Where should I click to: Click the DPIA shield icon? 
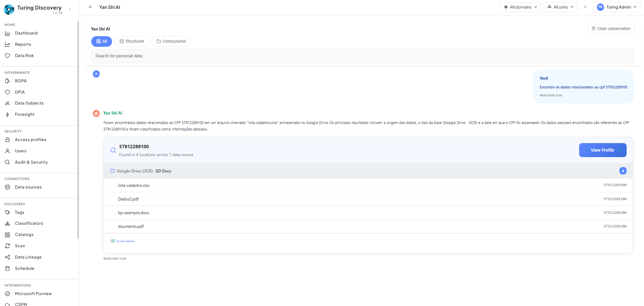8,92
